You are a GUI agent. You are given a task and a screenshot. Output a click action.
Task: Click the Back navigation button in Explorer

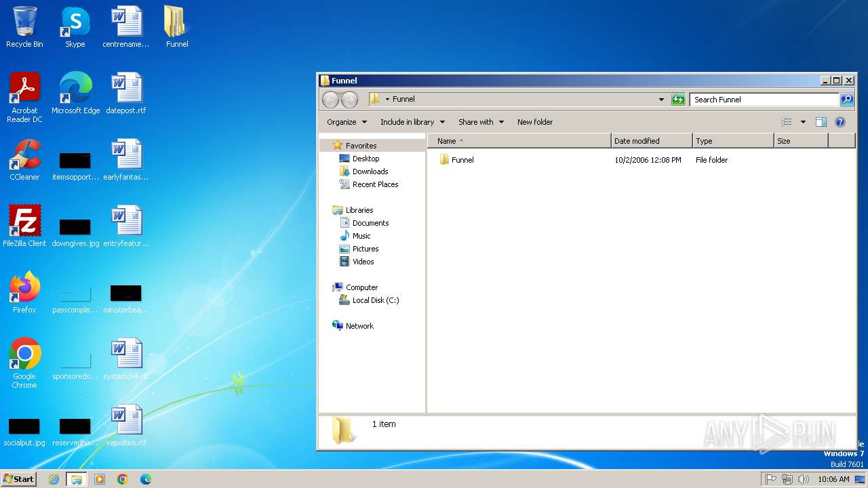pos(330,100)
